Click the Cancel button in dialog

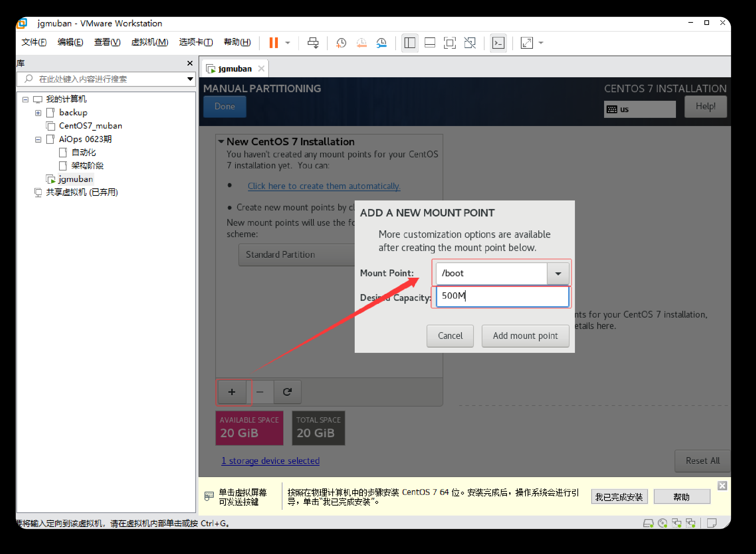point(450,336)
